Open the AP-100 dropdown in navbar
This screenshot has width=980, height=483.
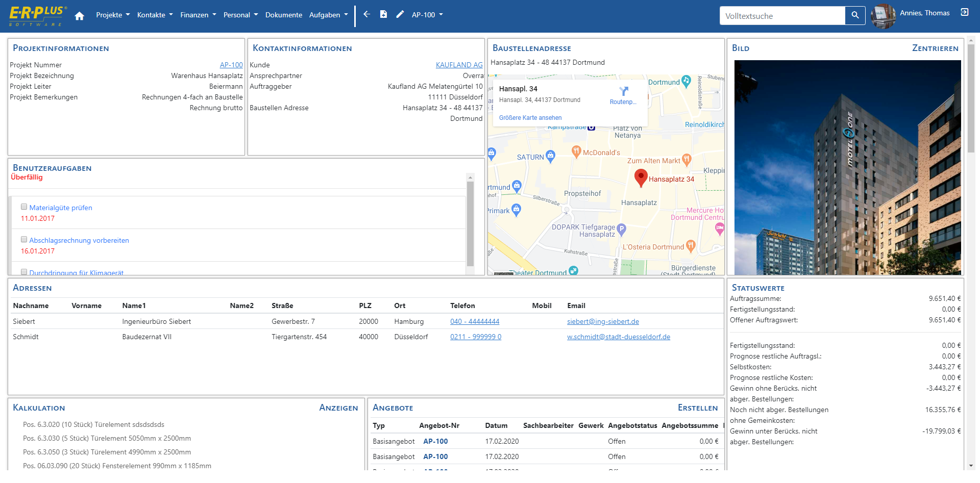427,15
